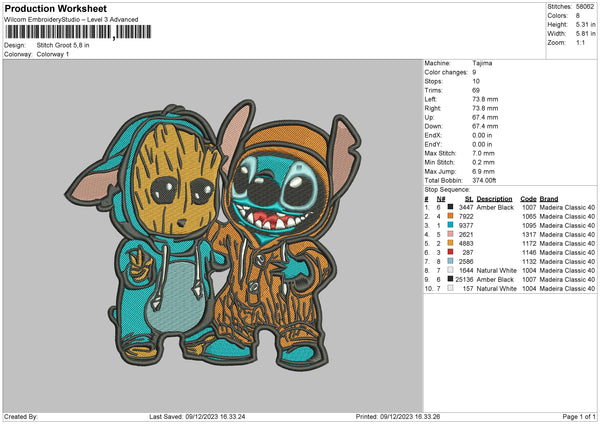Click the 'St.' column header
Viewport: 600px width, 424px height.
coord(469,199)
